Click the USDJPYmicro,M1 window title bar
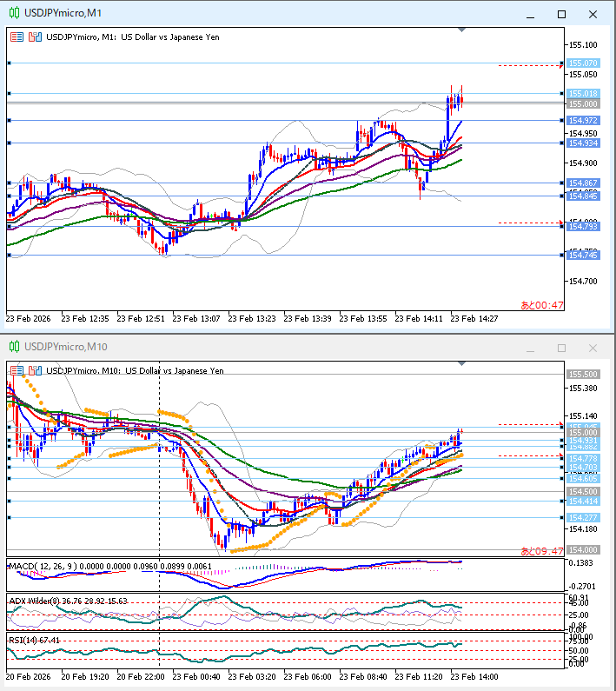Screen dimensions: 616x691 coord(261,15)
